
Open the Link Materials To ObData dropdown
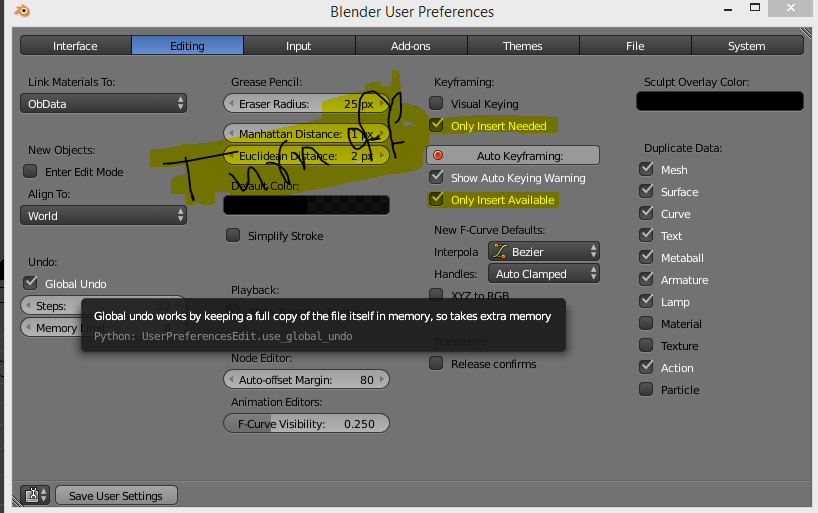[103, 103]
